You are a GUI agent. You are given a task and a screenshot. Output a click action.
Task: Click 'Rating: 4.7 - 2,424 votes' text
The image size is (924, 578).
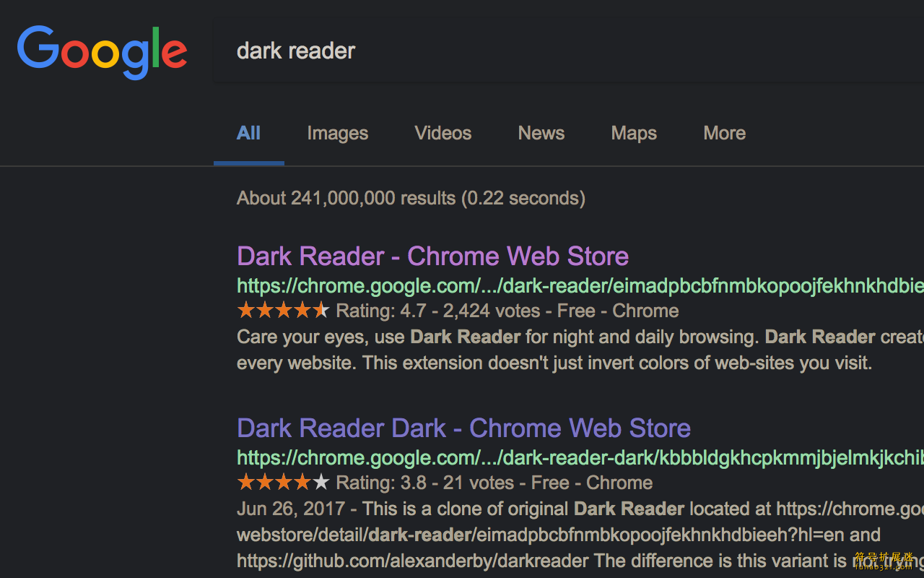(x=438, y=311)
